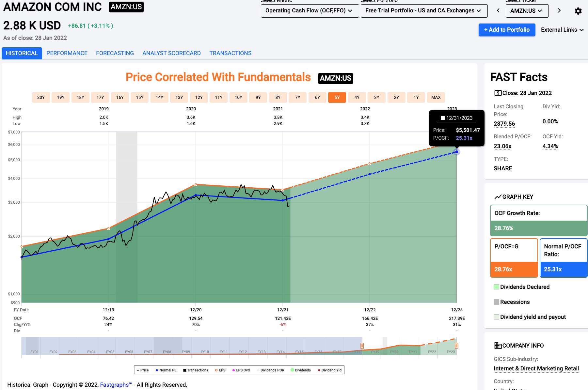Click the Blended P/OCF value 23.06x
Screen dimensions: 588x390
[502, 146]
